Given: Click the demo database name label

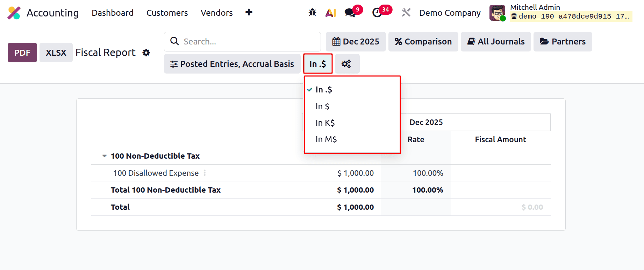Looking at the screenshot, I should pos(571,16).
